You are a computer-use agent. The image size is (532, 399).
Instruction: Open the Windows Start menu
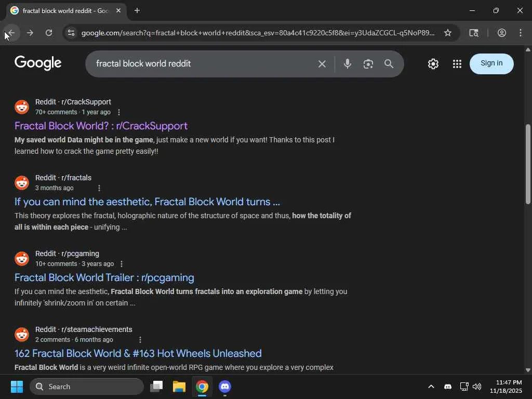(x=17, y=387)
